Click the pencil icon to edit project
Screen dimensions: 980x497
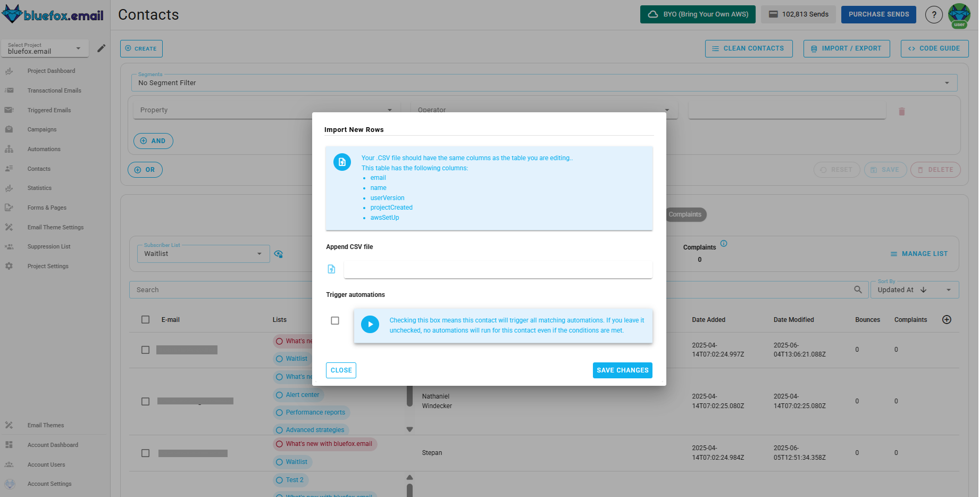(x=102, y=48)
